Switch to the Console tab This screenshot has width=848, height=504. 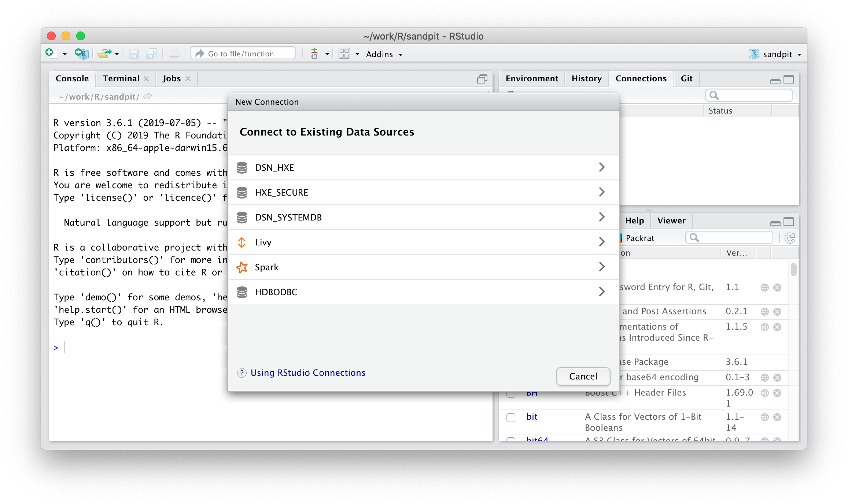click(x=72, y=78)
